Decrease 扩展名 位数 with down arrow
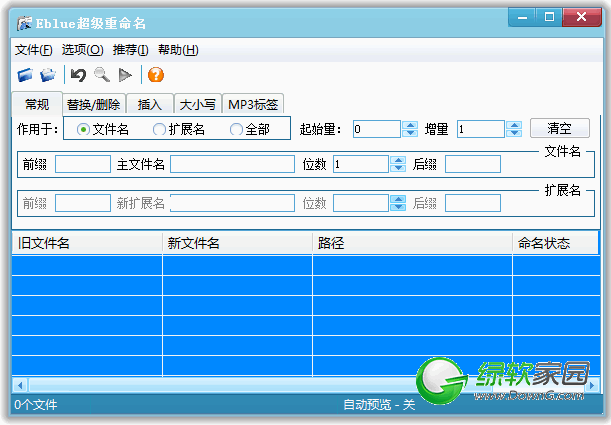The image size is (611, 425). pos(398,207)
